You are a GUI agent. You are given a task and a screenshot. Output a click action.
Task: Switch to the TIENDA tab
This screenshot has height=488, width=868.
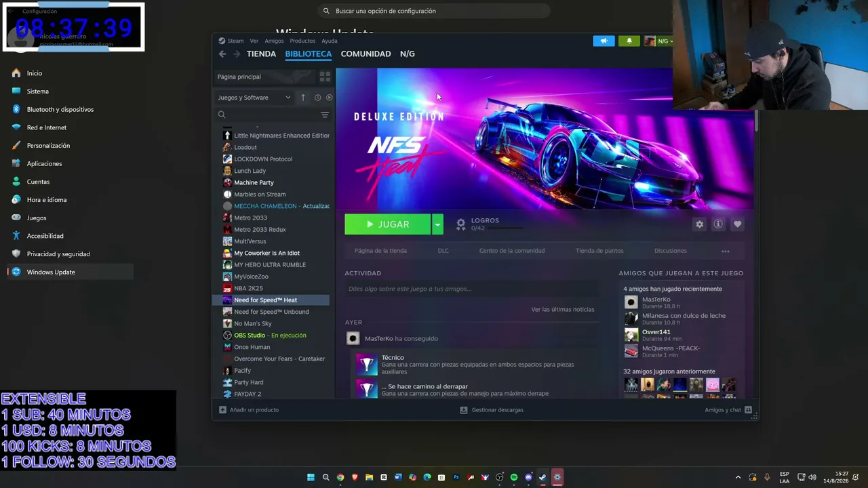pos(261,54)
